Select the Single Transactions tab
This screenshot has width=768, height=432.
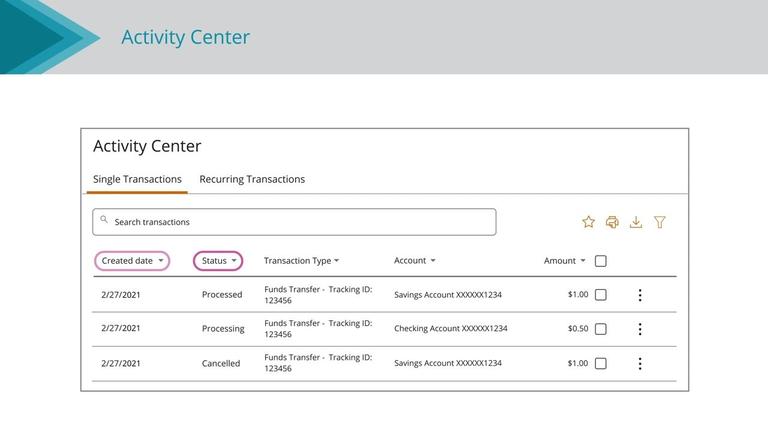pos(137,180)
